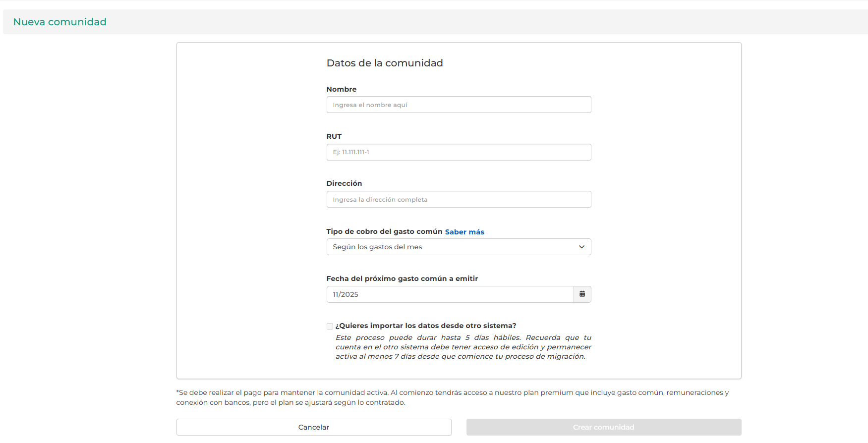Viewport: 868px width, 443px height.
Task: Click the '¿Quieres importar los datos desde otro sistema?' label
Action: 426,326
